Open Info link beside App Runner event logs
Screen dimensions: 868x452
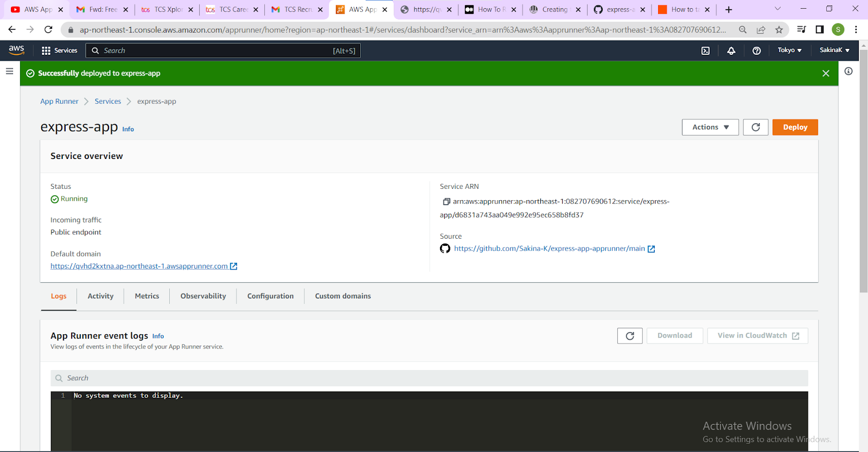pos(158,336)
